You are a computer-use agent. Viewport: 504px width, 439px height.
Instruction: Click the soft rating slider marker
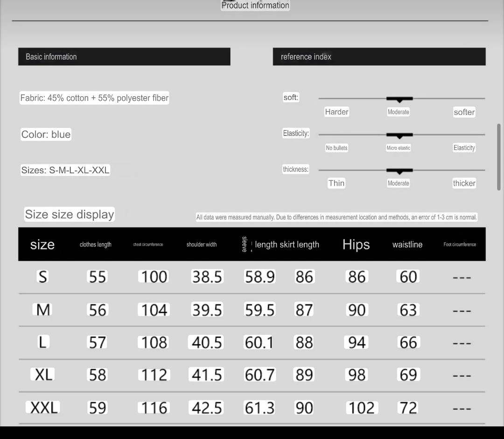point(399,99)
